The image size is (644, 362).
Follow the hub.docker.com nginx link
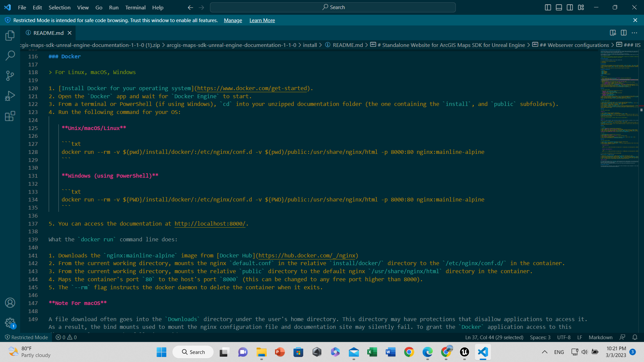click(307, 256)
